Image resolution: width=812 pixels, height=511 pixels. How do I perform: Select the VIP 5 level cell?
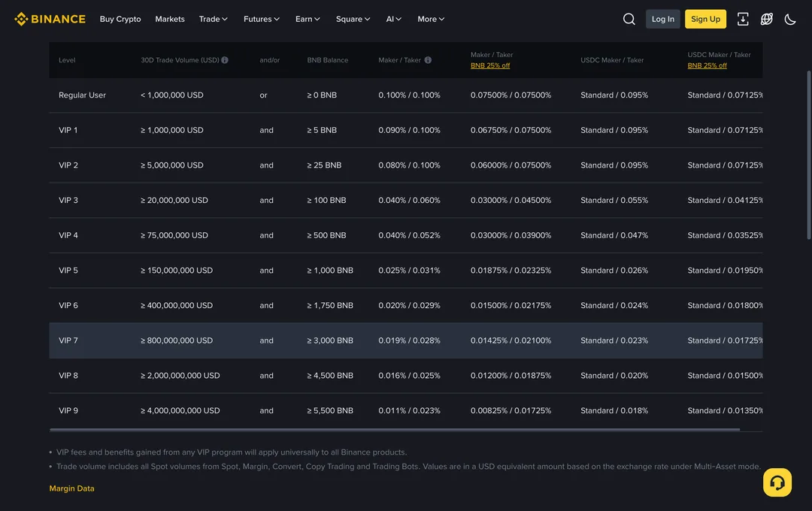click(68, 271)
